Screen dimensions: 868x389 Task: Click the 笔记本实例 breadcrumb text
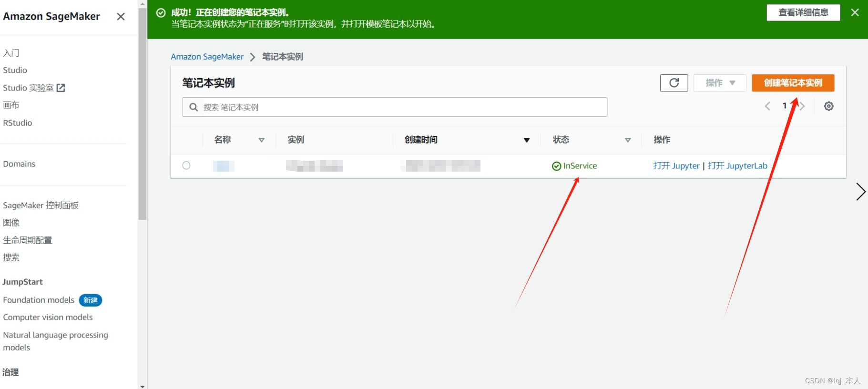(x=283, y=57)
